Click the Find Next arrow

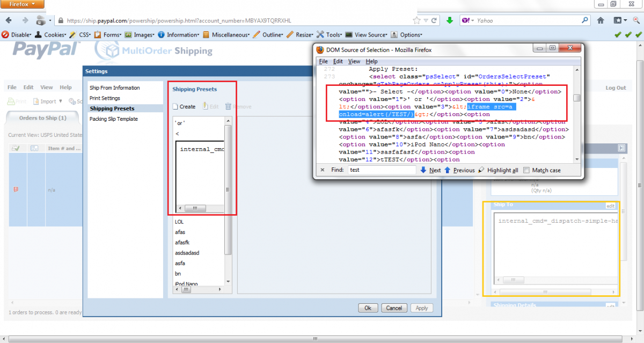(x=423, y=170)
